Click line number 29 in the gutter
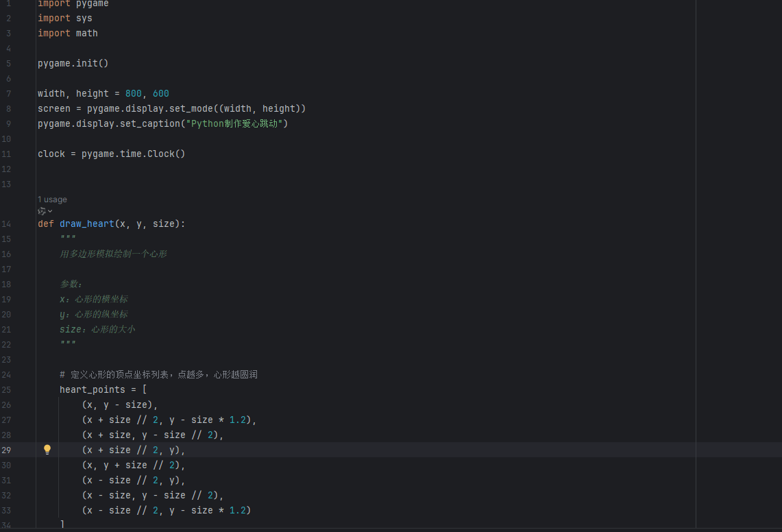 point(7,449)
